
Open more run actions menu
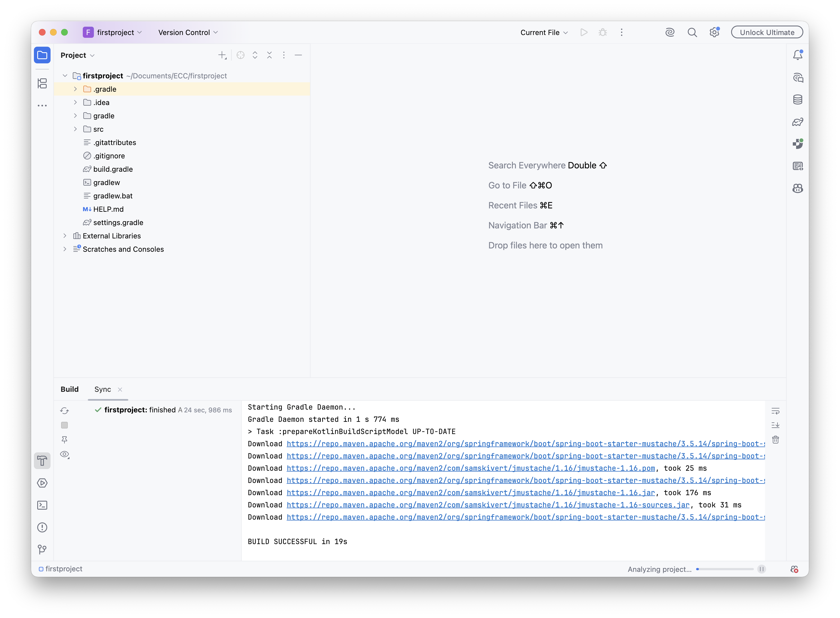622,33
